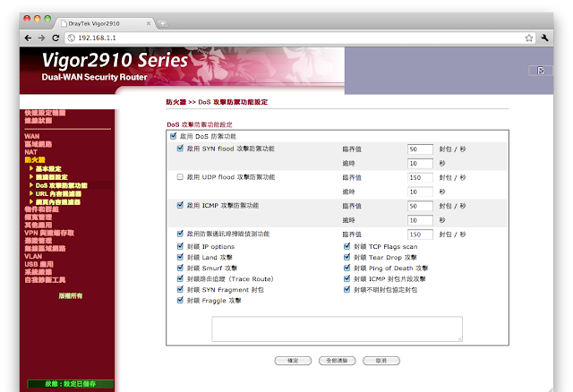Open 基本設定 under Firewall
Viewport: 573px width, 392px height.
(x=48, y=169)
